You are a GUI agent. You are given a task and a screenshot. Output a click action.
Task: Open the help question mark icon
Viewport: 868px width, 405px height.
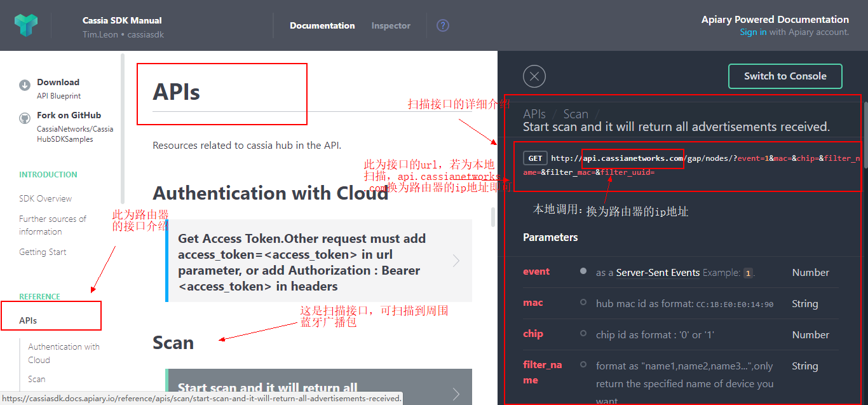click(x=443, y=25)
